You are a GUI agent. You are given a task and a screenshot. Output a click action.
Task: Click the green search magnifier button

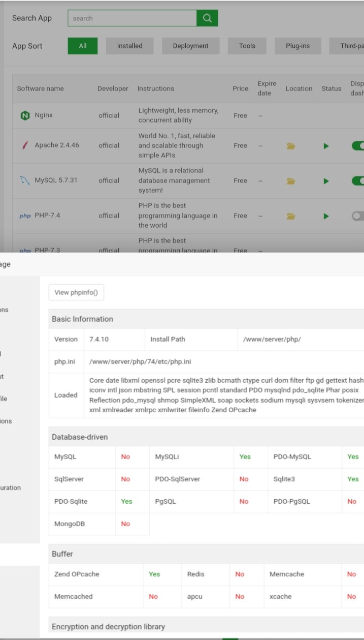pos(207,18)
